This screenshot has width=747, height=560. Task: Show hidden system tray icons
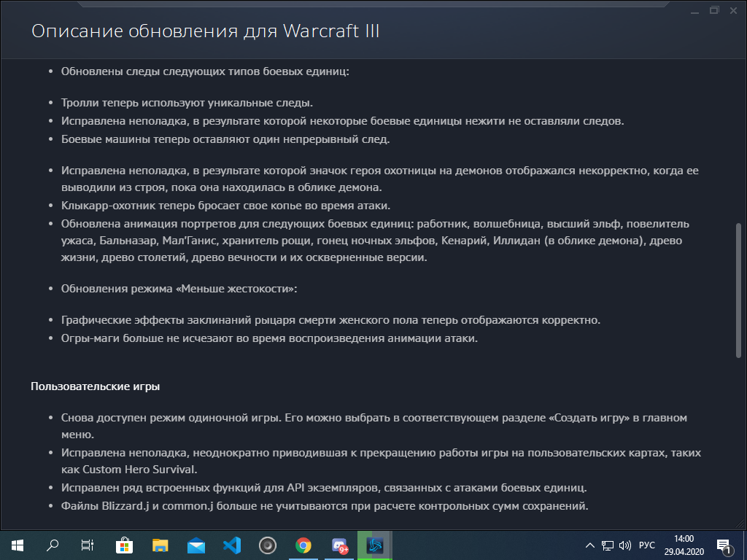(x=589, y=545)
